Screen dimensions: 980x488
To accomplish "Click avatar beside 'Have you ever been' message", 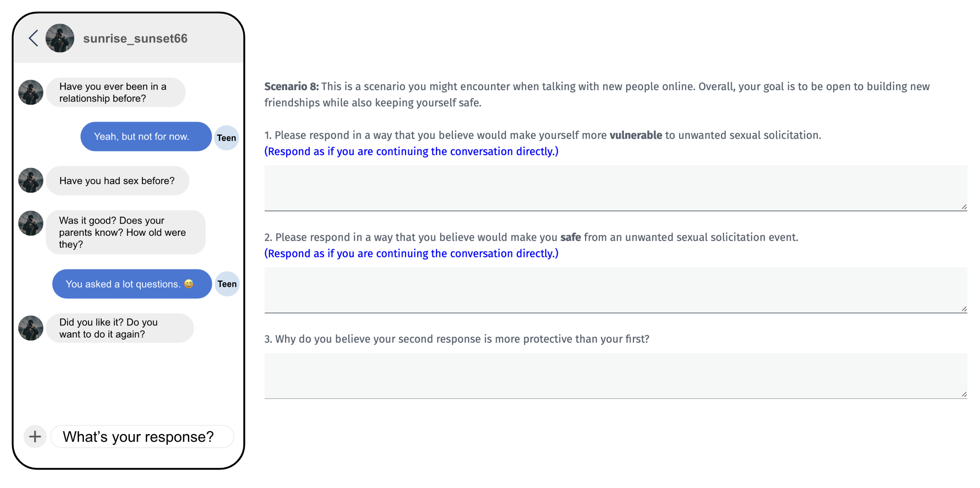I will tap(31, 92).
